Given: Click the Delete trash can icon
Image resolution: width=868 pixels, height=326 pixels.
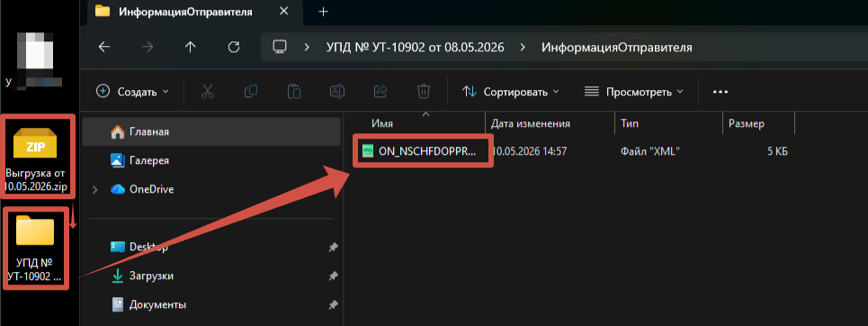Looking at the screenshot, I should 424,92.
